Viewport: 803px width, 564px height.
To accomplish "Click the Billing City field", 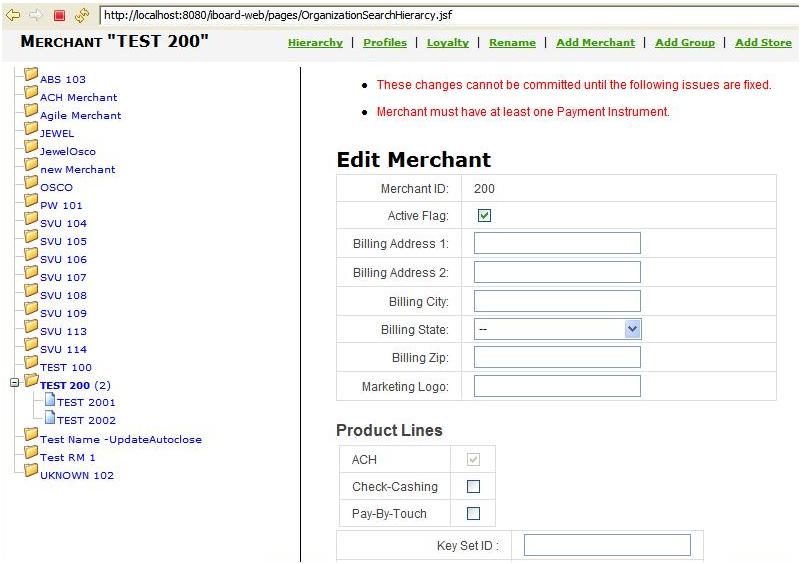I will pyautogui.click(x=557, y=301).
